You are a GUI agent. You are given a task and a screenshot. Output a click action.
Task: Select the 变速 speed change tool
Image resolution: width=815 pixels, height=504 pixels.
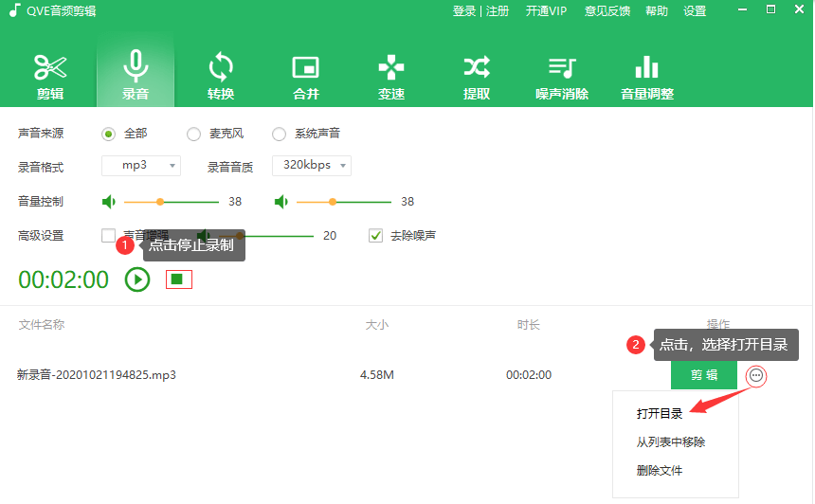pyautogui.click(x=391, y=76)
